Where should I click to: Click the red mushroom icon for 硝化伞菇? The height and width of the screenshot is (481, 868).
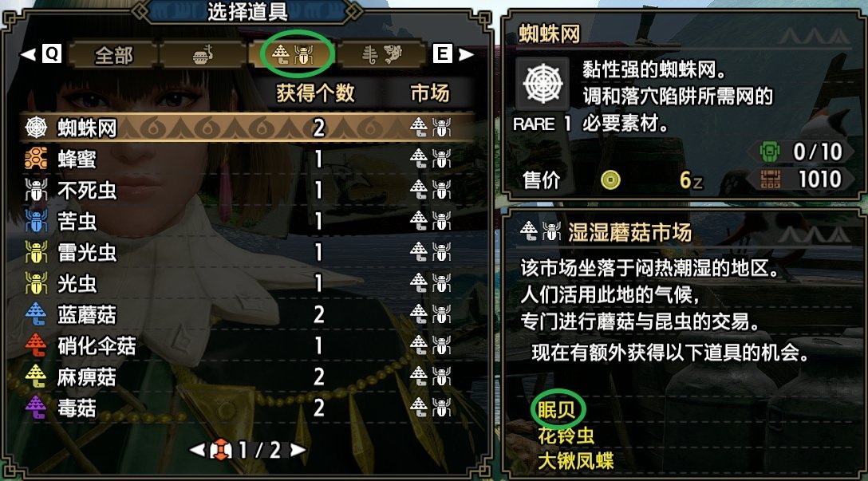pyautogui.click(x=36, y=346)
